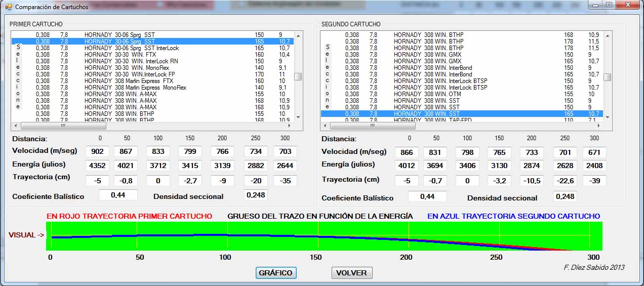Screen dimensions: 644x286
Task: Maximize the Comparación de Cartuchos window
Action: (609, 6)
